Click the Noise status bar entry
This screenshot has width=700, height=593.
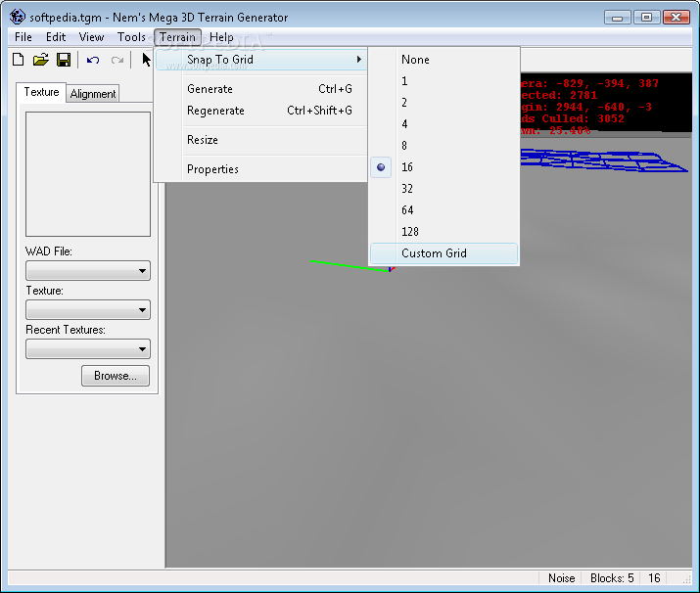tap(561, 578)
